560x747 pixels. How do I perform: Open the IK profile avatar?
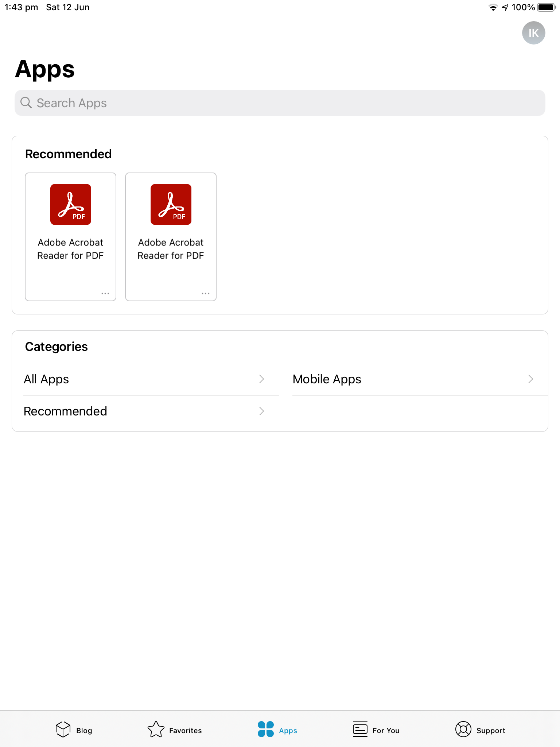(x=533, y=33)
